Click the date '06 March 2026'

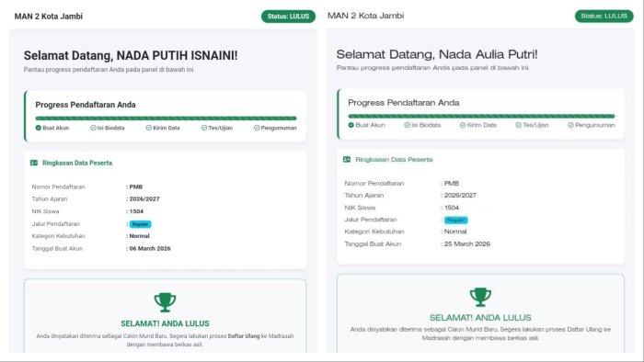point(150,248)
